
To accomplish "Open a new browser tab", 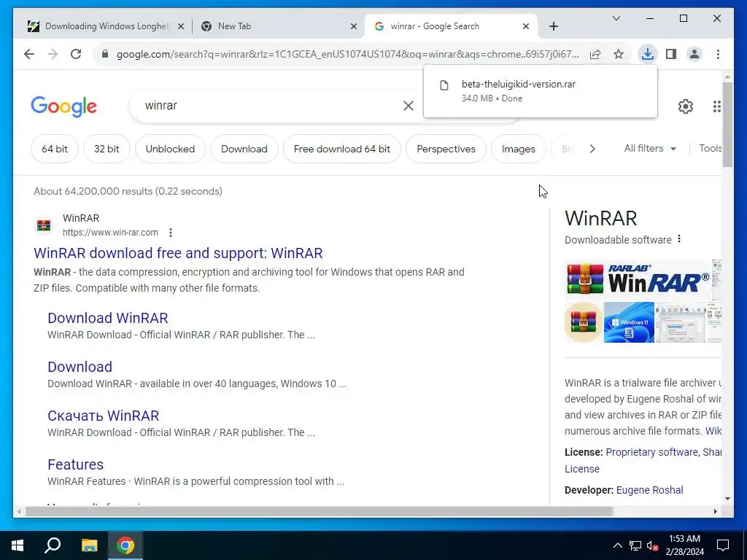I will coord(553,26).
